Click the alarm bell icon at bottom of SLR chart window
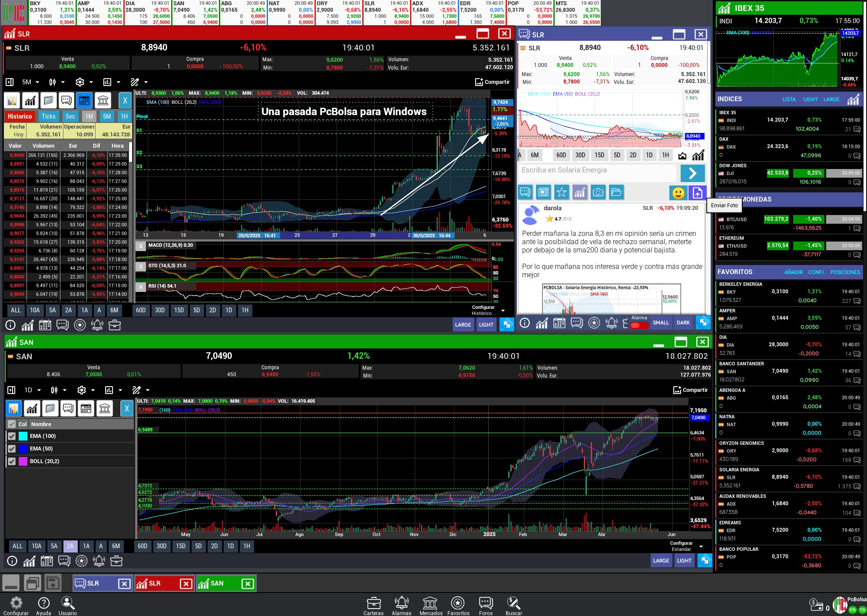 tap(97, 325)
